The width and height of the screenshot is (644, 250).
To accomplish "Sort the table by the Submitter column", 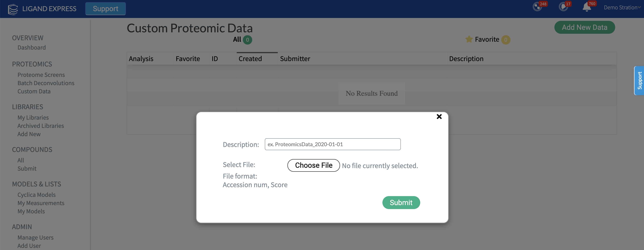I will (x=295, y=59).
